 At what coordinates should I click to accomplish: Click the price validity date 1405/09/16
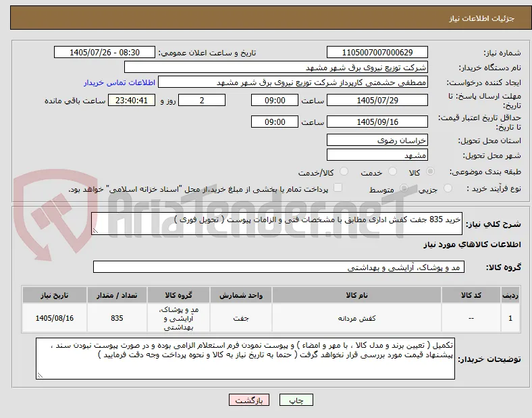pyautogui.click(x=377, y=122)
